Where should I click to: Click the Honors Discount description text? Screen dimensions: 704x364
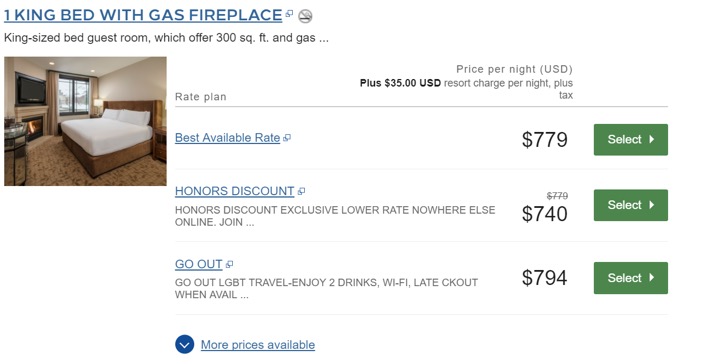[x=335, y=216]
